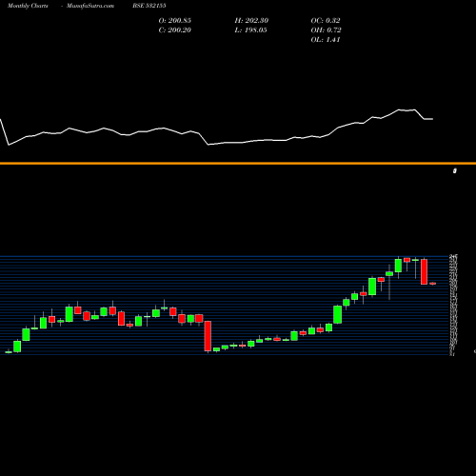Screen dimensions: 476x476
Task: Select the high value 'H: 202.30'
Action: (251, 21)
